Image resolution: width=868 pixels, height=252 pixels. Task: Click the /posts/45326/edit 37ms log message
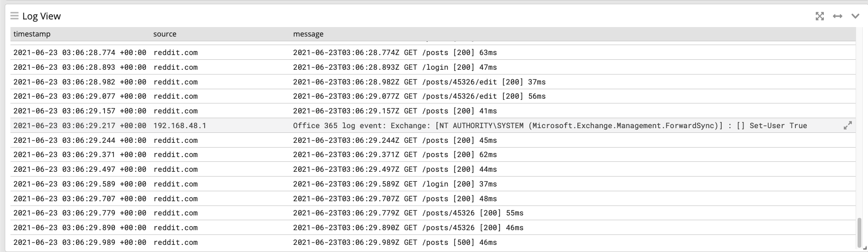click(x=419, y=82)
